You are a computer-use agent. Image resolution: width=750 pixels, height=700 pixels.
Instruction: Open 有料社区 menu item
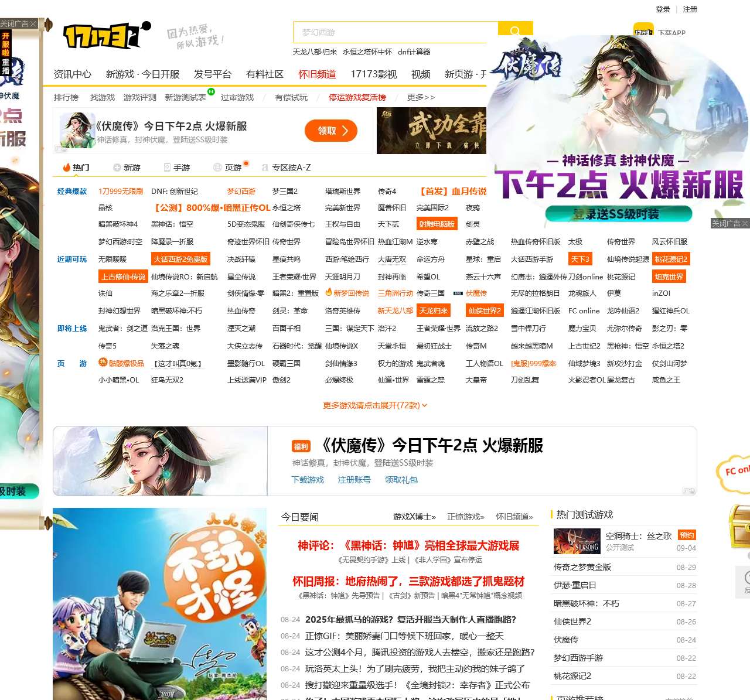(x=265, y=74)
